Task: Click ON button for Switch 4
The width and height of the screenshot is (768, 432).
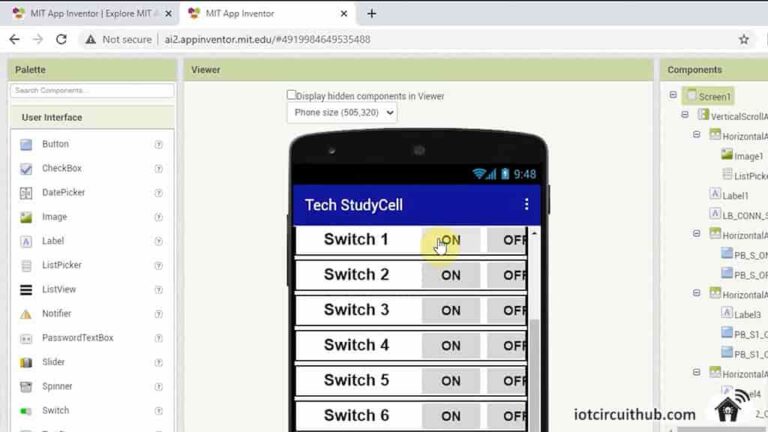Action: tap(451, 346)
